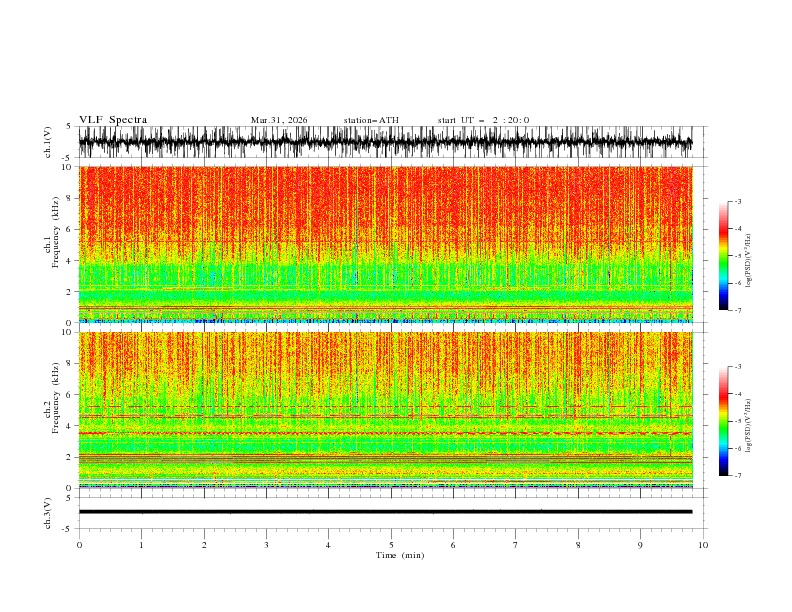This screenshot has height=612, width=792.
Task: Click the 10 minute tick on time axis
Action: tap(703, 545)
